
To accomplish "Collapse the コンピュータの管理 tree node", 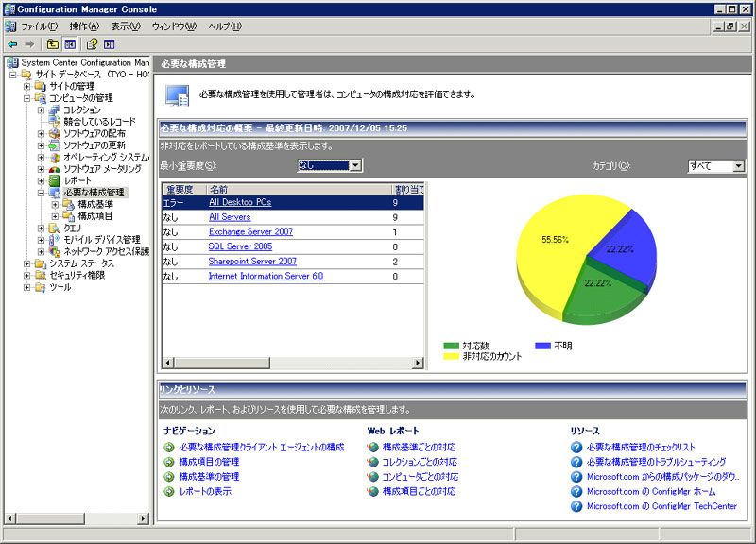I will click(x=27, y=98).
